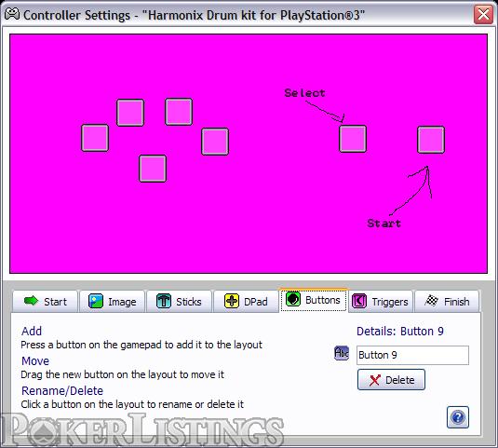
Task: Open the Start tab
Action: [x=45, y=301]
